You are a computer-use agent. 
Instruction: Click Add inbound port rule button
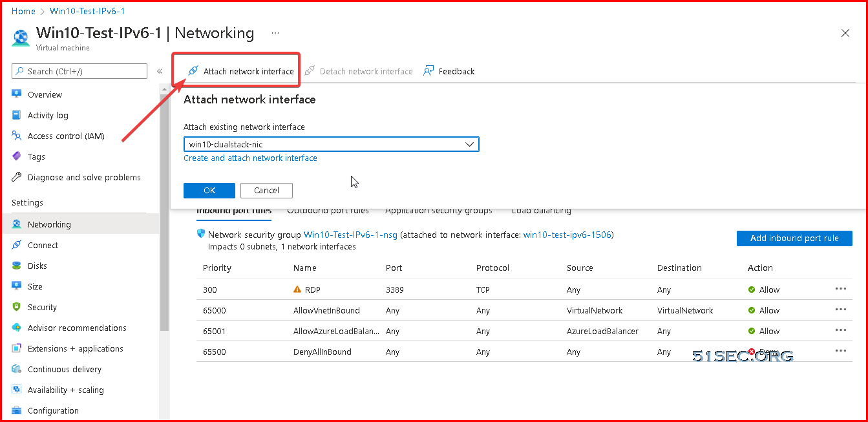pos(794,238)
